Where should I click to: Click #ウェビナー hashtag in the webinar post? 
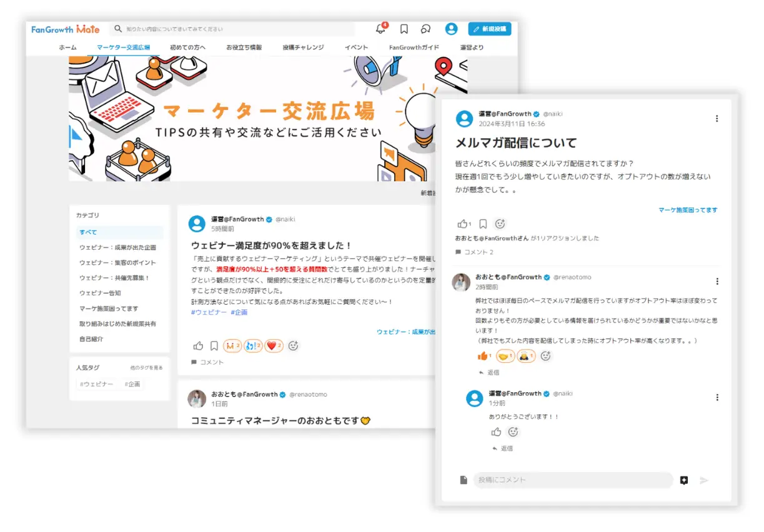[209, 312]
